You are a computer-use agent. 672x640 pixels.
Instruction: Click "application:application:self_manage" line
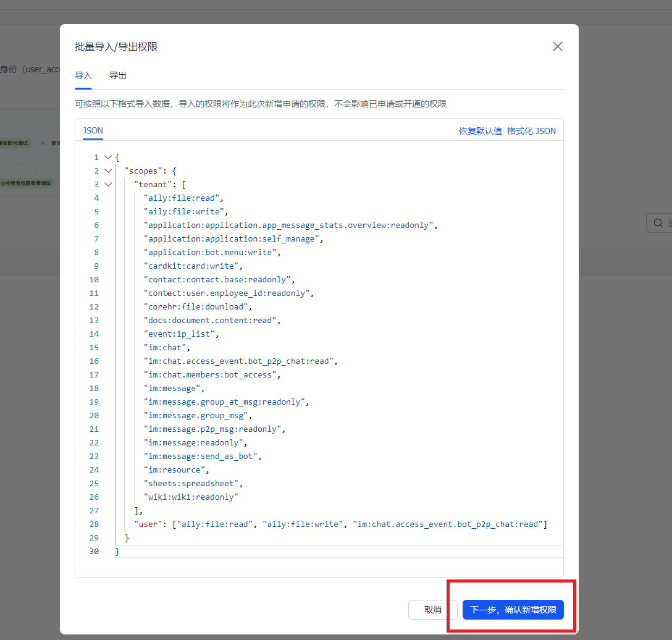[233, 239]
